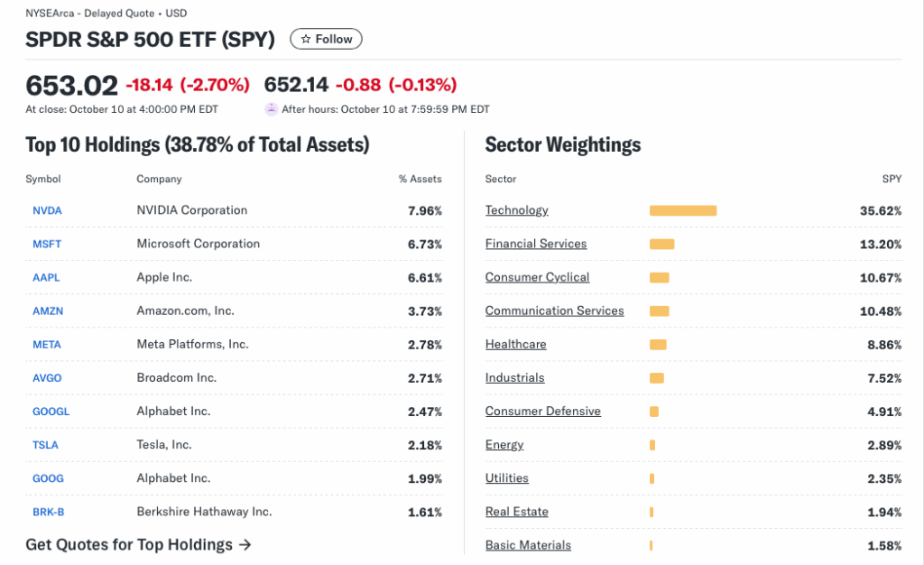Open the NVDA ticker symbol link
This screenshot has width=924, height=565.
(x=47, y=210)
